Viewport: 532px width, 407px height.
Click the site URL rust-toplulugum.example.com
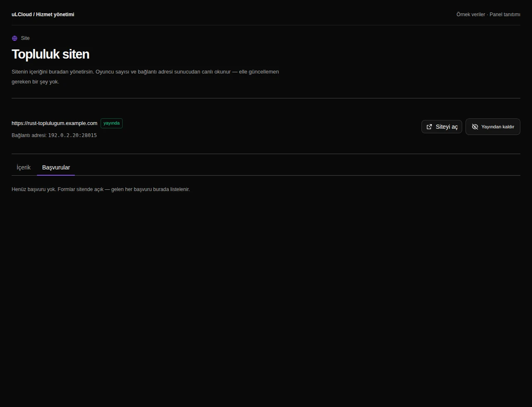click(54, 123)
